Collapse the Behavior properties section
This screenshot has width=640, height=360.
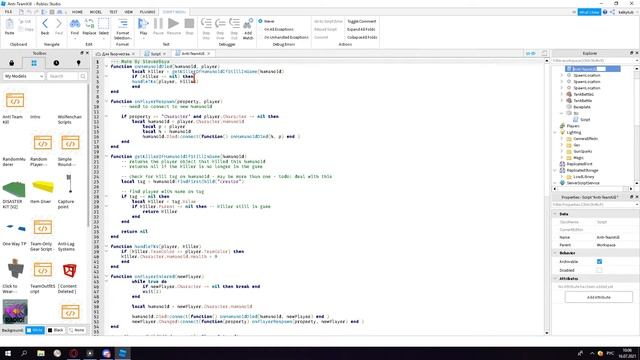point(555,253)
